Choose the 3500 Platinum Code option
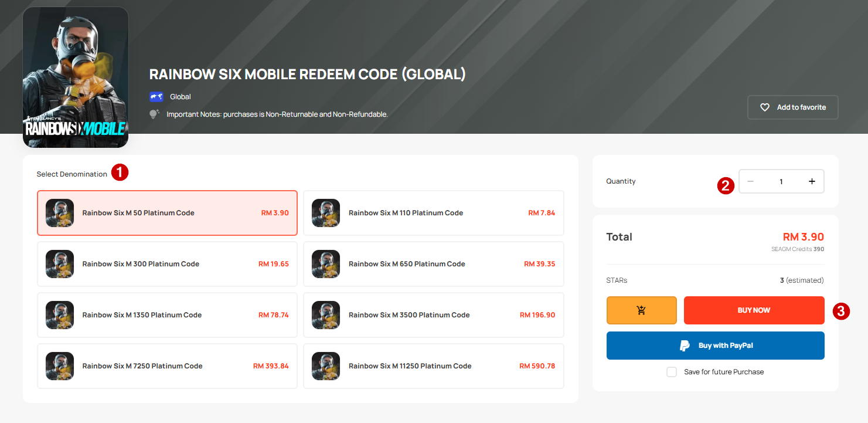This screenshot has height=423, width=868. click(433, 315)
